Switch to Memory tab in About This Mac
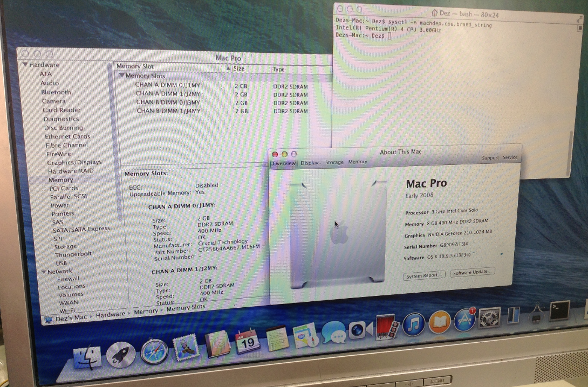The width and height of the screenshot is (588, 387). coord(358,162)
